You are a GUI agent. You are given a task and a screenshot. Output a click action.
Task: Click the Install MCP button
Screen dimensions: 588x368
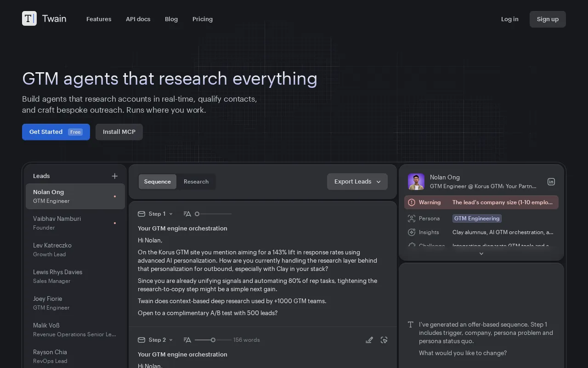pyautogui.click(x=119, y=132)
